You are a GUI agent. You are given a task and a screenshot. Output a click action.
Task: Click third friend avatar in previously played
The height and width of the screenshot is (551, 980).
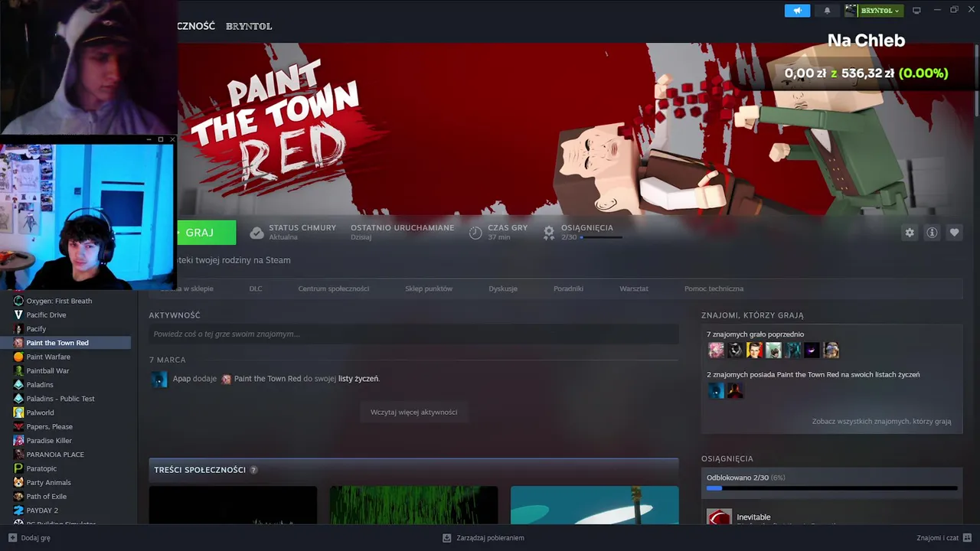[x=754, y=350]
